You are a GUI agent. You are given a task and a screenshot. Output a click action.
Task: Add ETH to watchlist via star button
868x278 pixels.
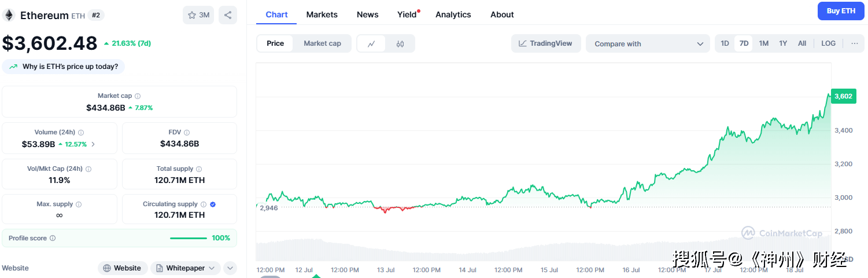(198, 15)
